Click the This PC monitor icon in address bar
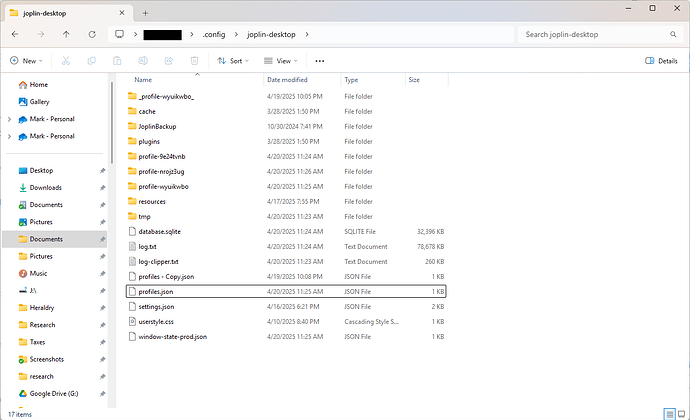Screen dimensions: 690x420 pyautogui.click(x=119, y=34)
